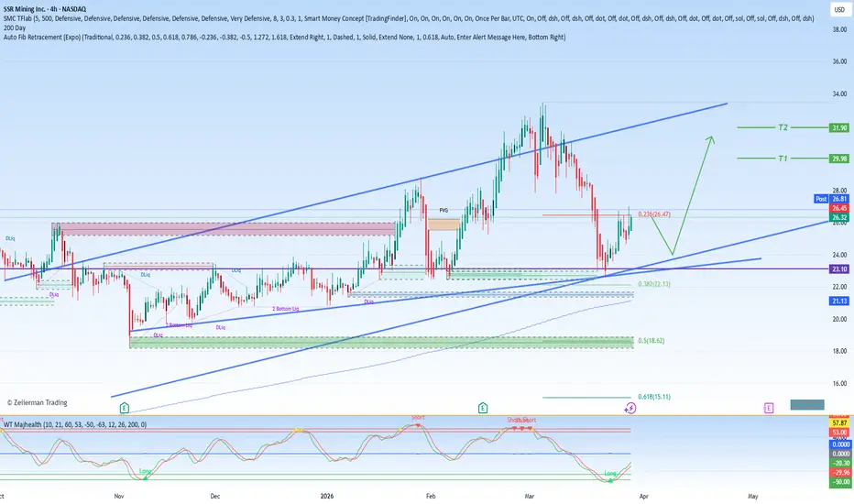Click the red 53.00 oscillator value
854x504 pixels.
838,433
